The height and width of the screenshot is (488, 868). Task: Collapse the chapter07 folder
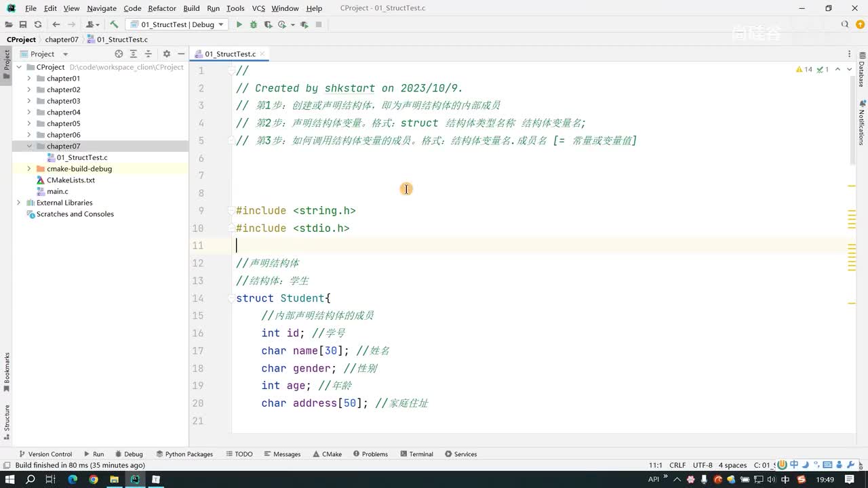pyautogui.click(x=29, y=146)
